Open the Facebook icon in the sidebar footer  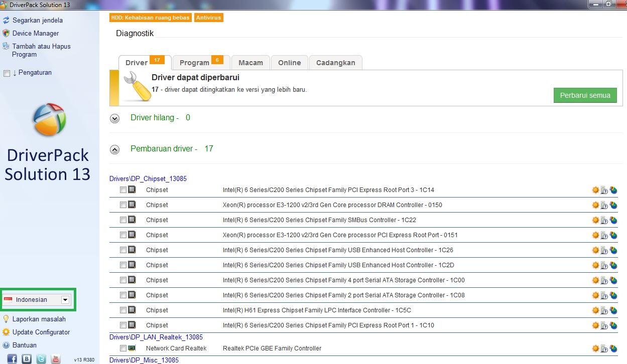[12, 358]
